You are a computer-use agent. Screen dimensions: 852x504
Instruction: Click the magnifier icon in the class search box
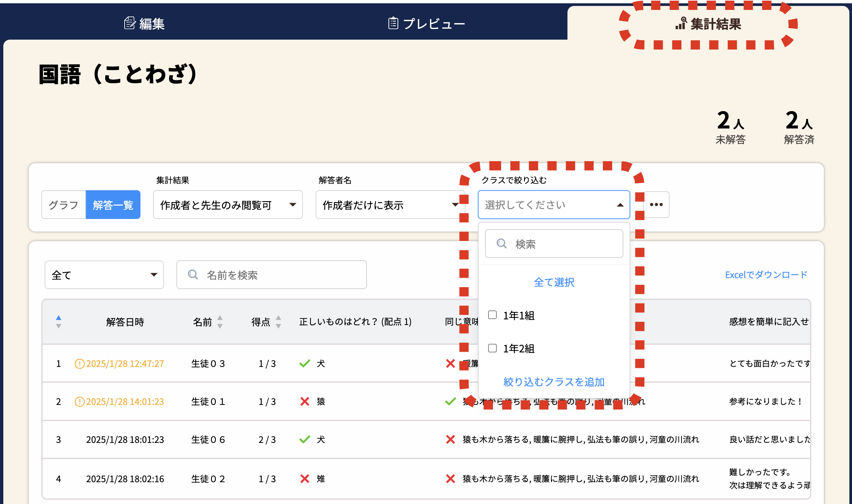(x=501, y=243)
